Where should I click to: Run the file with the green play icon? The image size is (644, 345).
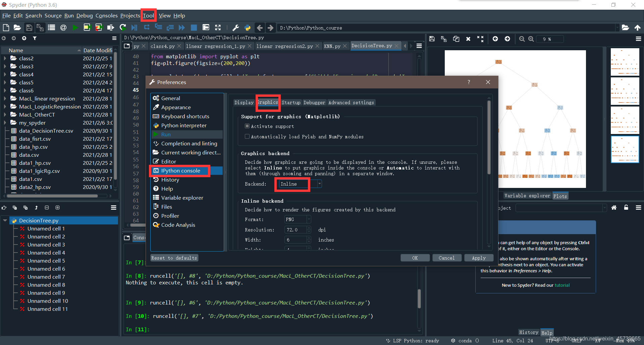(75, 27)
